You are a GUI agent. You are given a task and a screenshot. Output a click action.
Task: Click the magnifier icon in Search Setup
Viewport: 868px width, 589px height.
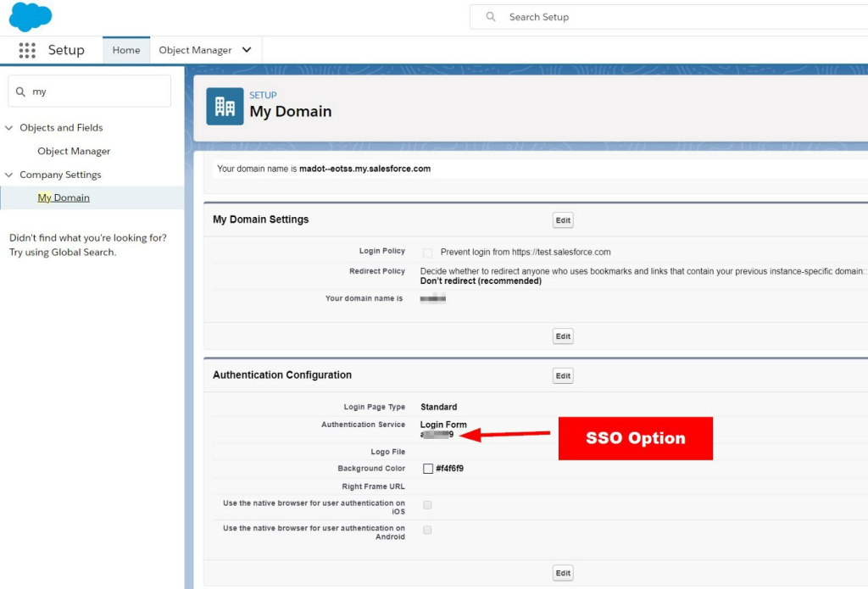coord(491,17)
